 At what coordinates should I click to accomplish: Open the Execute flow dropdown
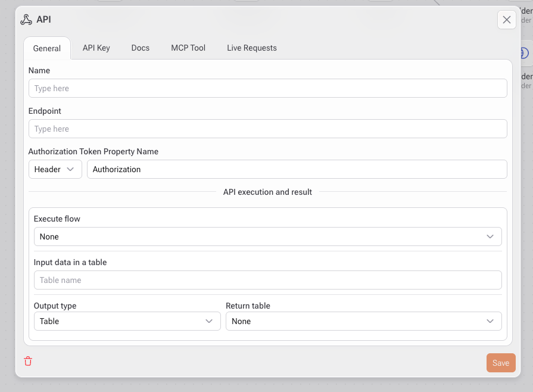[x=267, y=237]
